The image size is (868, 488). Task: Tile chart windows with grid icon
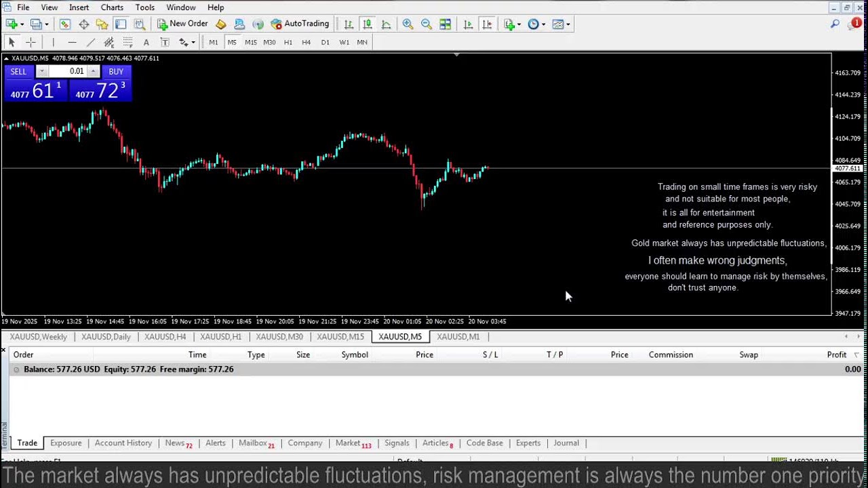tap(445, 24)
